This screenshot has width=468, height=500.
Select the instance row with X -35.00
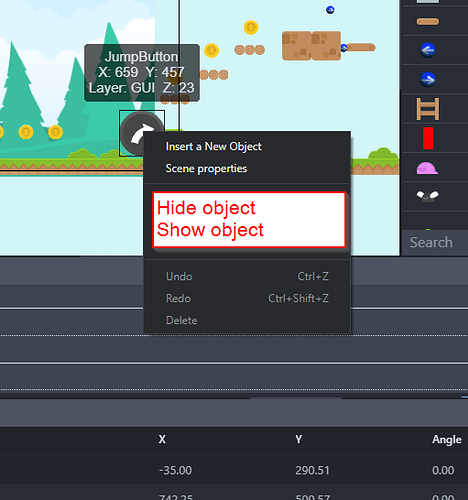pyautogui.click(x=234, y=470)
